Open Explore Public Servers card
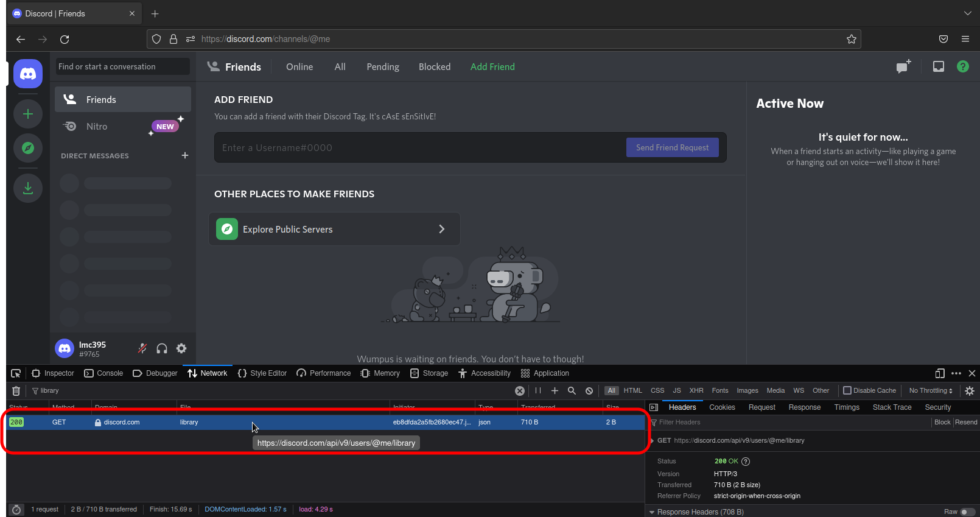The height and width of the screenshot is (517, 980). click(x=334, y=229)
